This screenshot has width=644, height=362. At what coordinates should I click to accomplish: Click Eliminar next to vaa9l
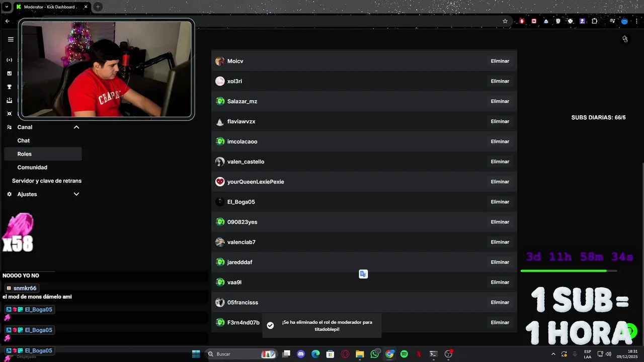(x=500, y=282)
